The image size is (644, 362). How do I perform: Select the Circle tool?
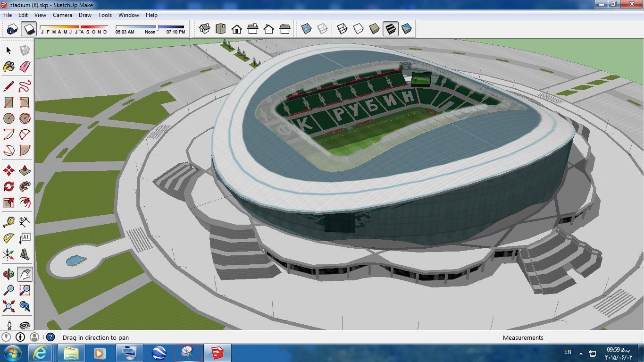(8, 118)
